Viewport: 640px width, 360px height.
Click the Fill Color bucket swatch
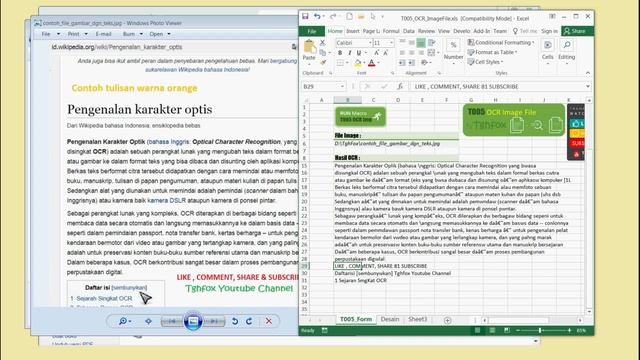tap(358, 63)
